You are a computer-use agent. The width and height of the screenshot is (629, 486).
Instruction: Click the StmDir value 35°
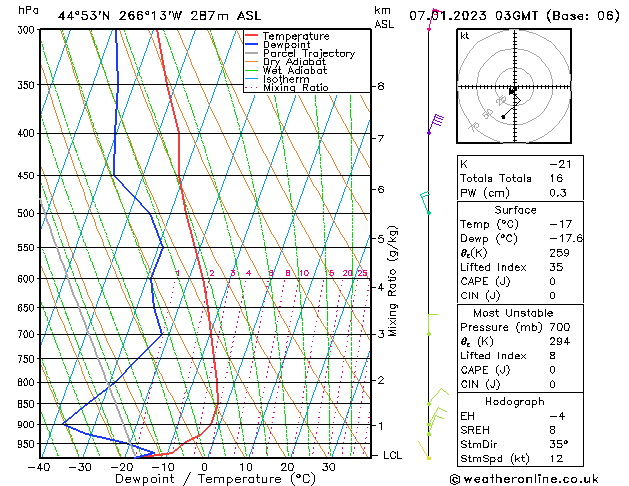pyautogui.click(x=558, y=445)
